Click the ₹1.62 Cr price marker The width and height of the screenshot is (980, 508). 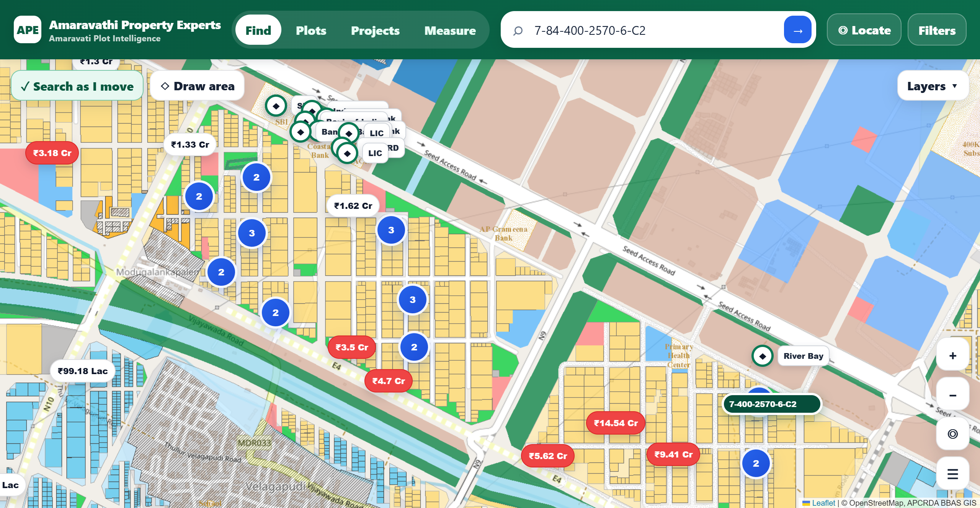point(353,206)
